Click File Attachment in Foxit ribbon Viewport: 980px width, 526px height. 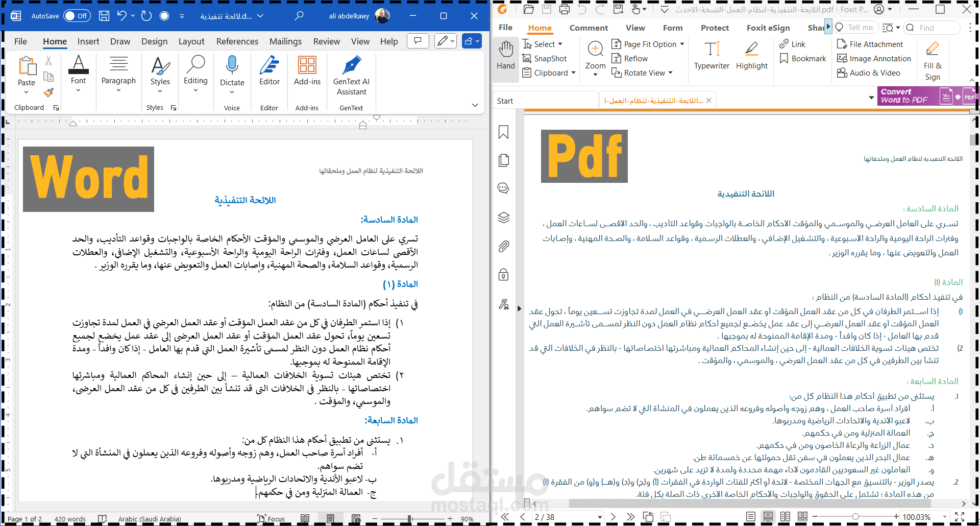click(870, 44)
